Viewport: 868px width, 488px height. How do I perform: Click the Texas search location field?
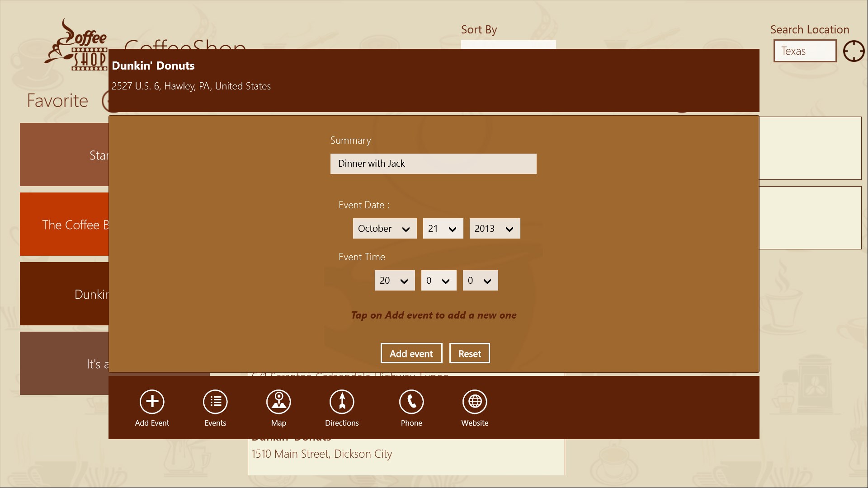[x=804, y=51]
